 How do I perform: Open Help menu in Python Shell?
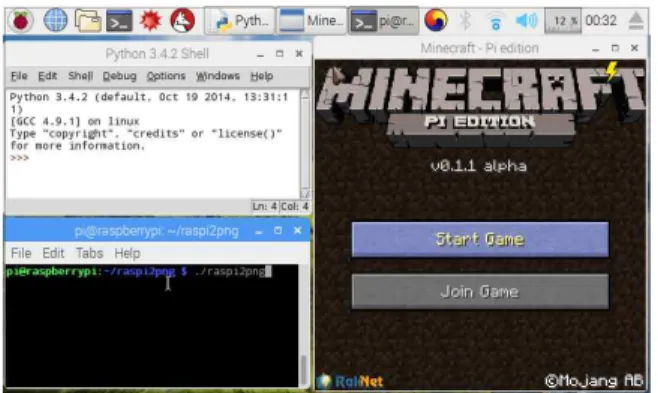[x=261, y=76]
